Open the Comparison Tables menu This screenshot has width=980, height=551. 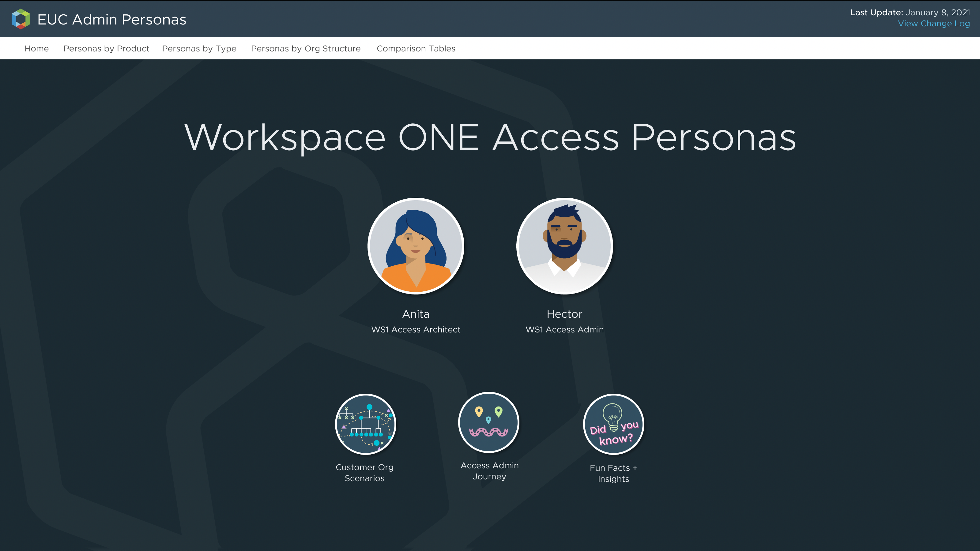click(416, 49)
